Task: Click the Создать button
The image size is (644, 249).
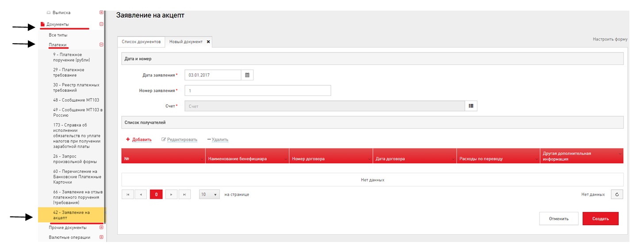Action: pos(600,219)
